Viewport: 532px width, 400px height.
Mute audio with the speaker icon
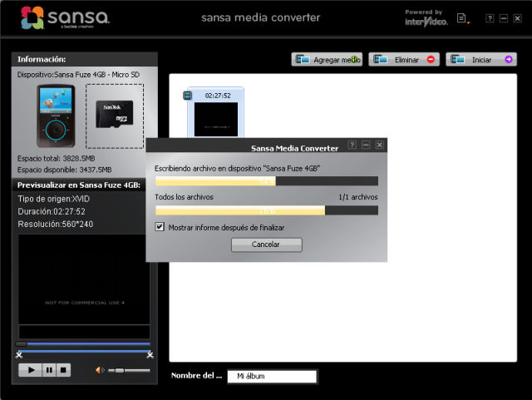tap(100, 370)
